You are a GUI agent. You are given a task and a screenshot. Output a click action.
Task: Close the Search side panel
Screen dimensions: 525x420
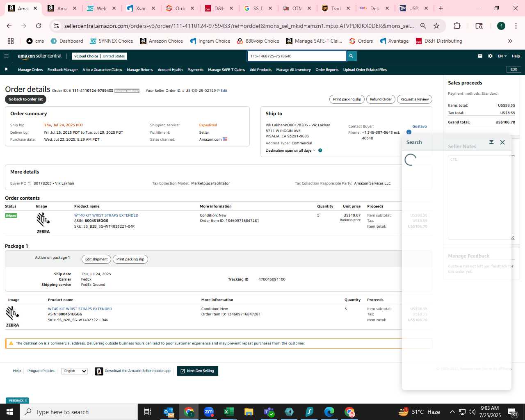click(x=502, y=142)
